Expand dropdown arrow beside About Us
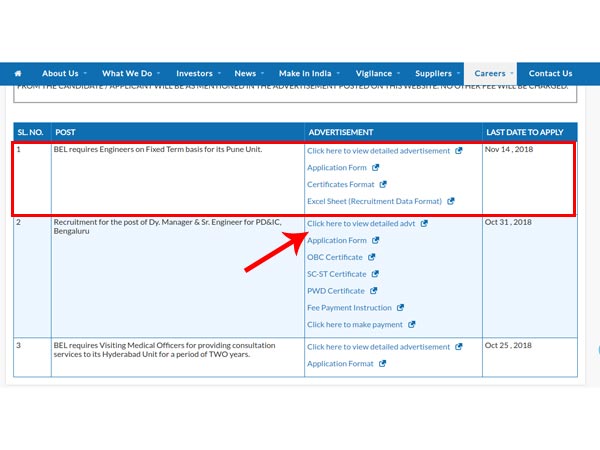600x450 pixels. 85,73
